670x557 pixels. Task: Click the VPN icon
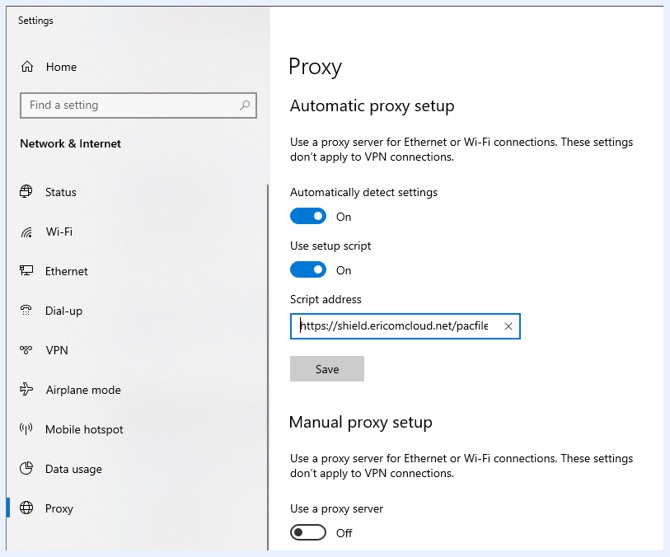26,350
